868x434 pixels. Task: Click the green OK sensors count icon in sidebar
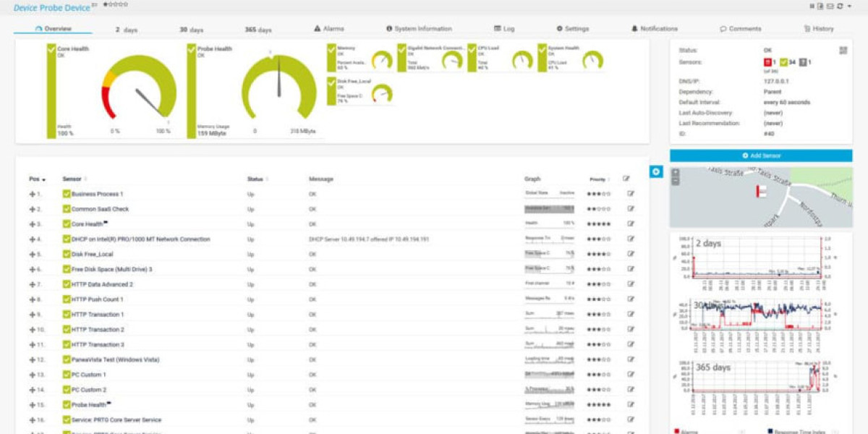coord(786,62)
